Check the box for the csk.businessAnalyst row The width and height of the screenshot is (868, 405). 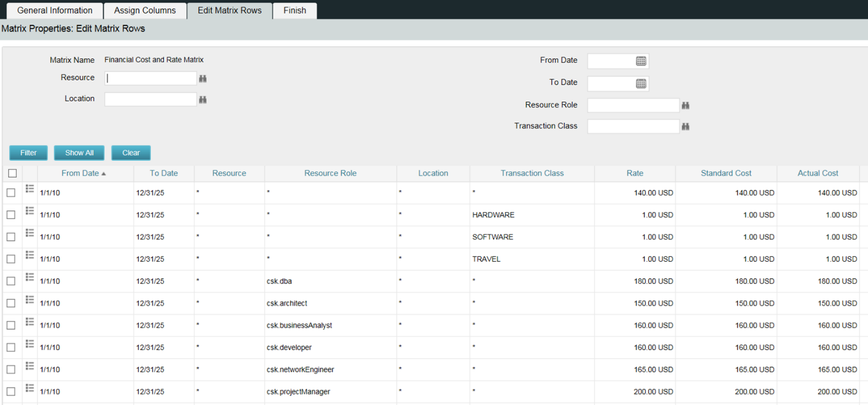pyautogui.click(x=11, y=325)
